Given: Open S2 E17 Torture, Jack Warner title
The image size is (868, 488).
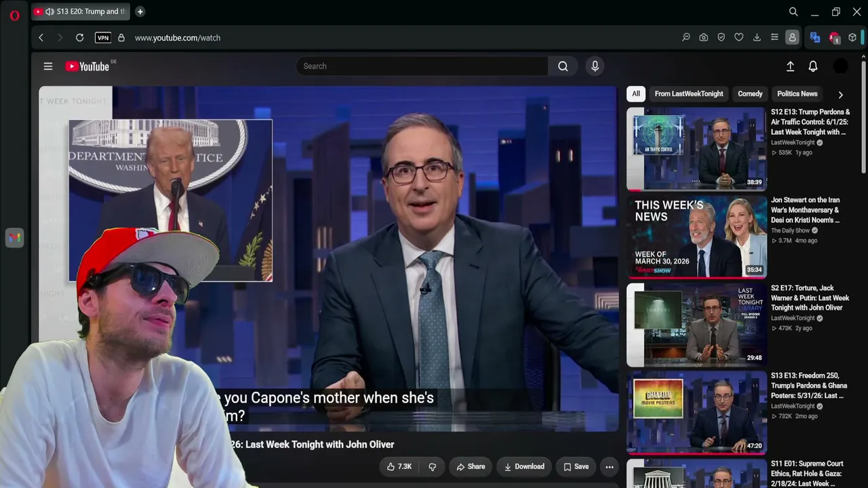Looking at the screenshot, I should [x=810, y=298].
